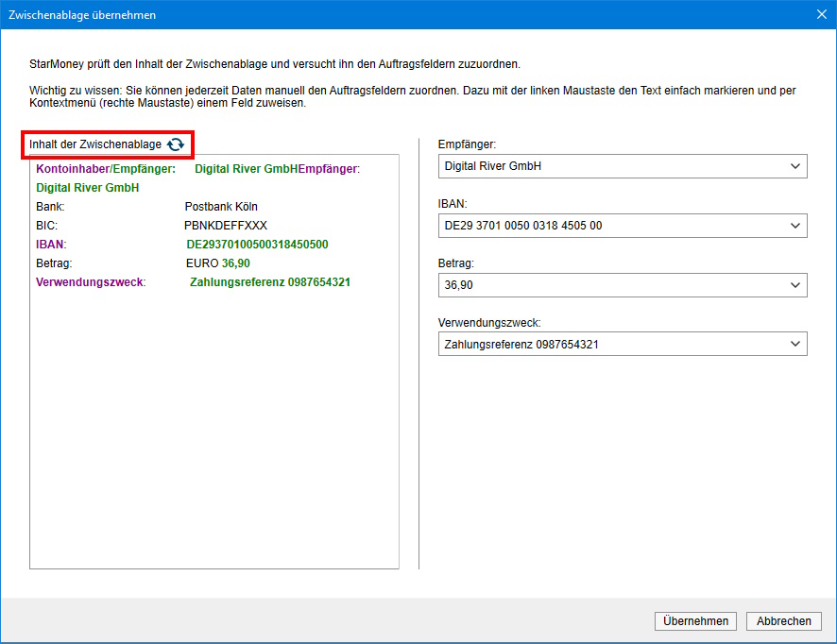Click the green amount 36,90 in the clipboard
The width and height of the screenshot is (837, 644).
click(236, 263)
